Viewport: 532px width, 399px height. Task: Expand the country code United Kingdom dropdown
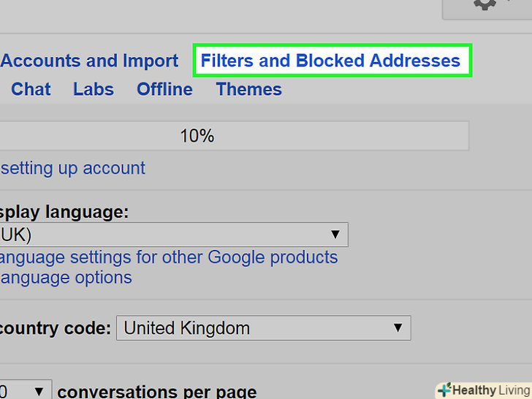point(263,327)
